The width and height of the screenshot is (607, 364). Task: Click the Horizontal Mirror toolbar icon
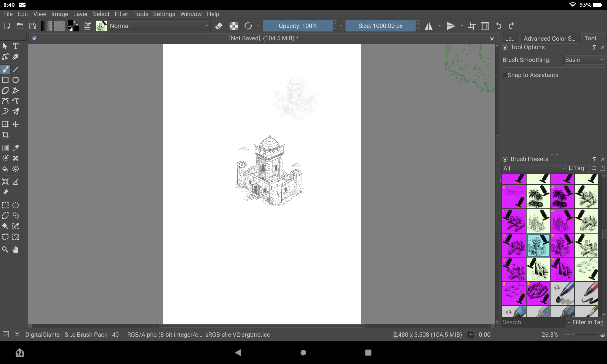tap(428, 26)
